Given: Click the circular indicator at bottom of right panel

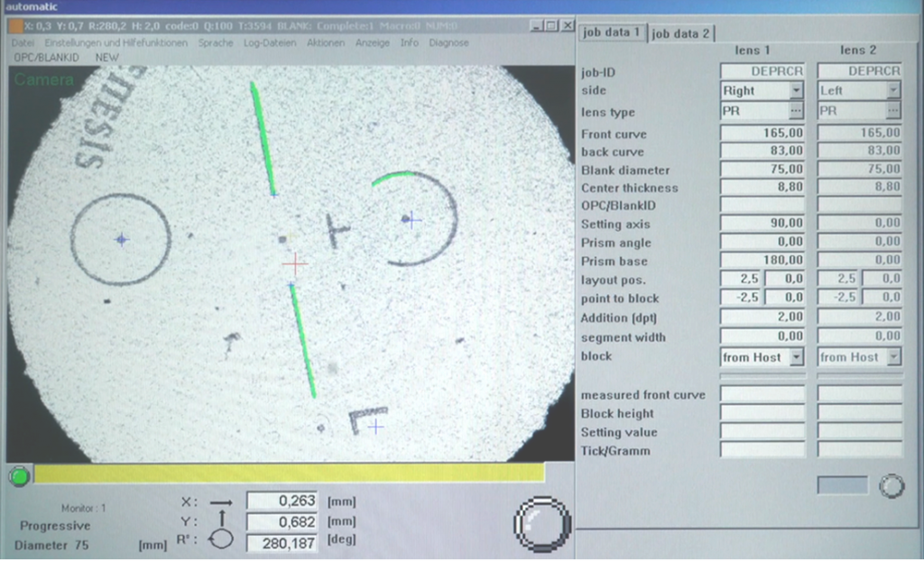Looking at the screenshot, I should (x=892, y=486).
